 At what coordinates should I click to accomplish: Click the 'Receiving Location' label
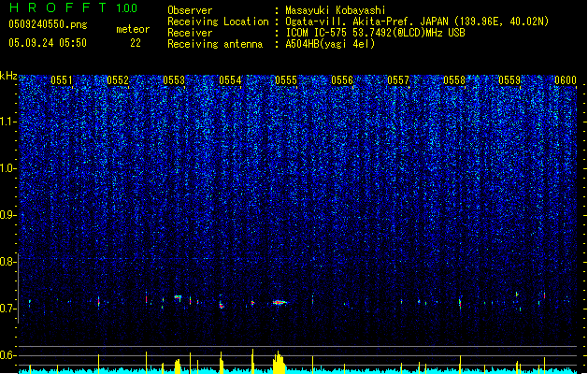click(x=218, y=22)
